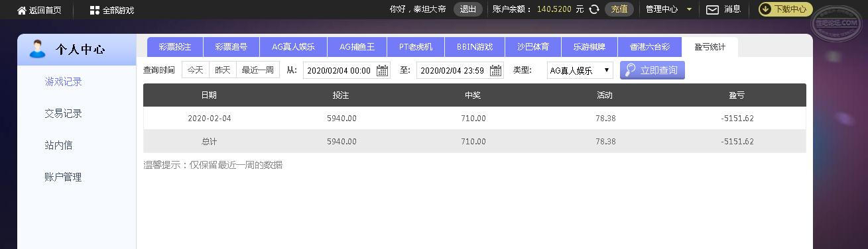Switch to the 彩票投注 tab

(x=175, y=47)
